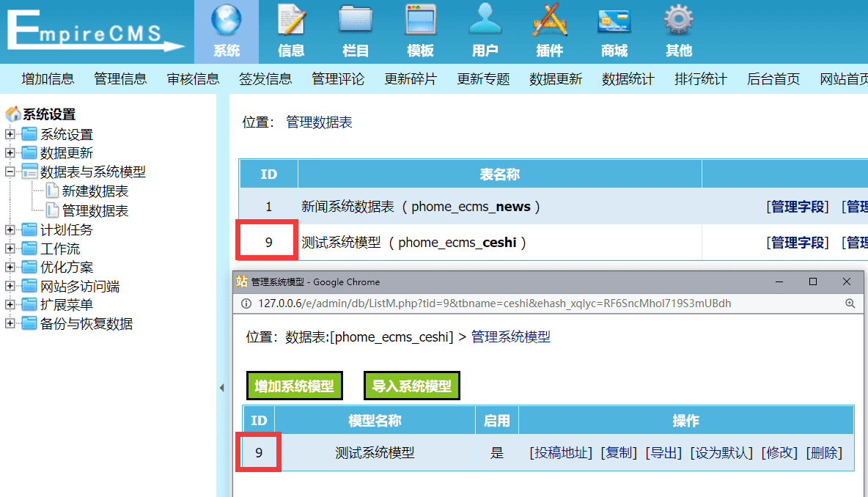
Task: Click the 表名称 column header
Action: tap(499, 174)
